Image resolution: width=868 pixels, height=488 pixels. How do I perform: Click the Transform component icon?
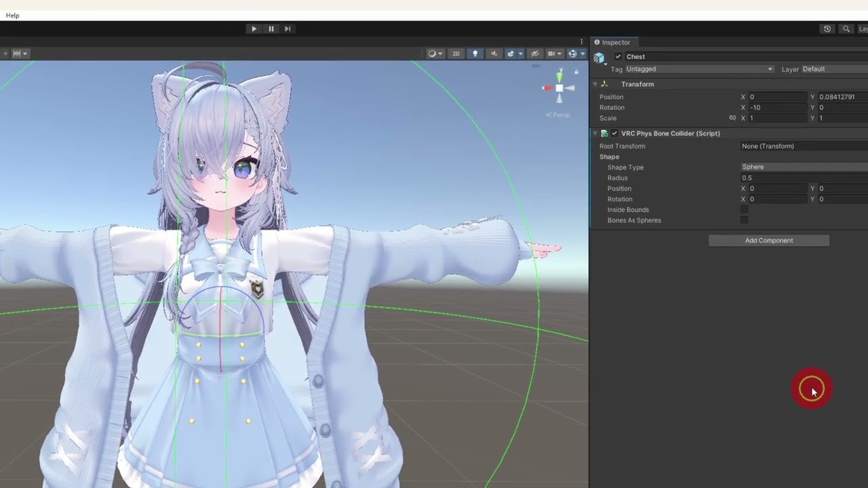pyautogui.click(x=605, y=84)
